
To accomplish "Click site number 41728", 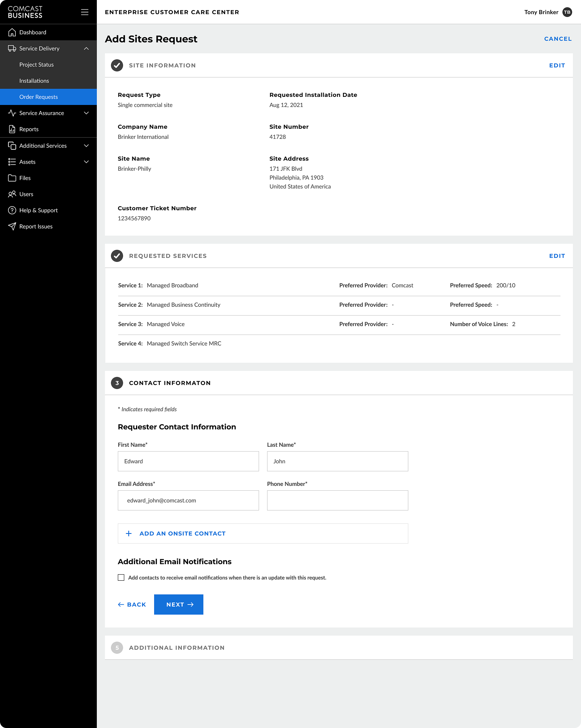I will pyautogui.click(x=278, y=137).
